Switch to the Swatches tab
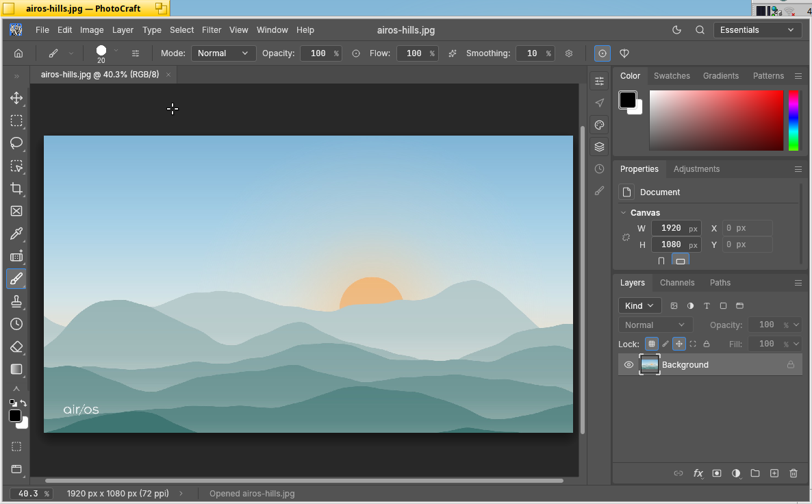812x504 pixels. 672,75
